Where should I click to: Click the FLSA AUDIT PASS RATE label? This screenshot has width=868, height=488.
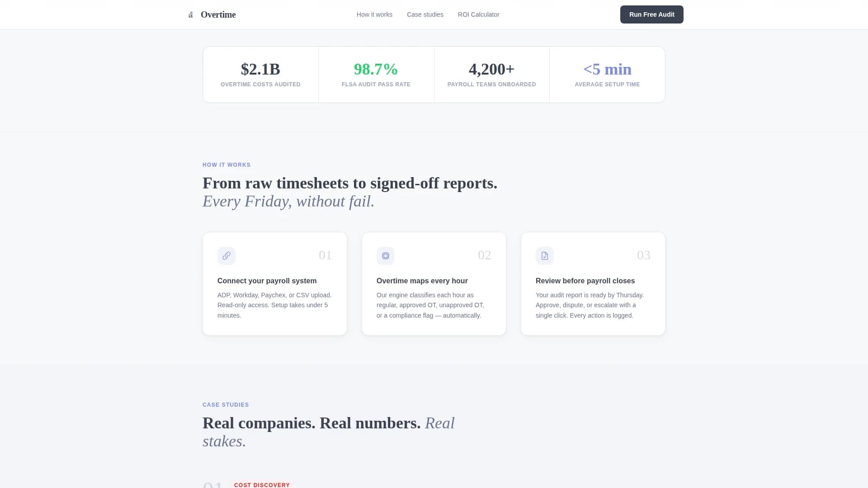pyautogui.click(x=376, y=84)
